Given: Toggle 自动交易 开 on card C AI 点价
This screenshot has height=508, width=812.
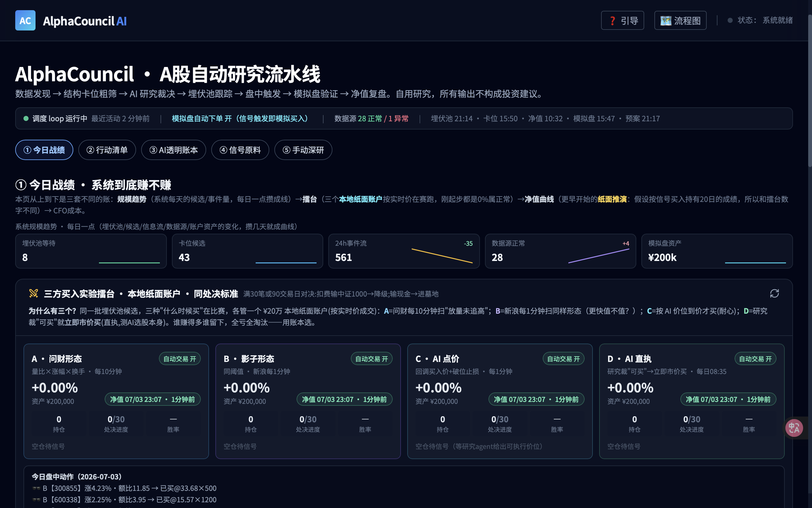Looking at the screenshot, I should tap(563, 359).
